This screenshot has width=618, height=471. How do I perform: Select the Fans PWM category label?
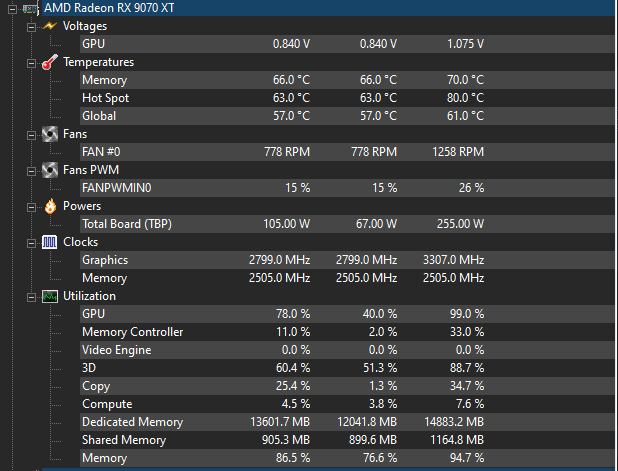point(91,170)
